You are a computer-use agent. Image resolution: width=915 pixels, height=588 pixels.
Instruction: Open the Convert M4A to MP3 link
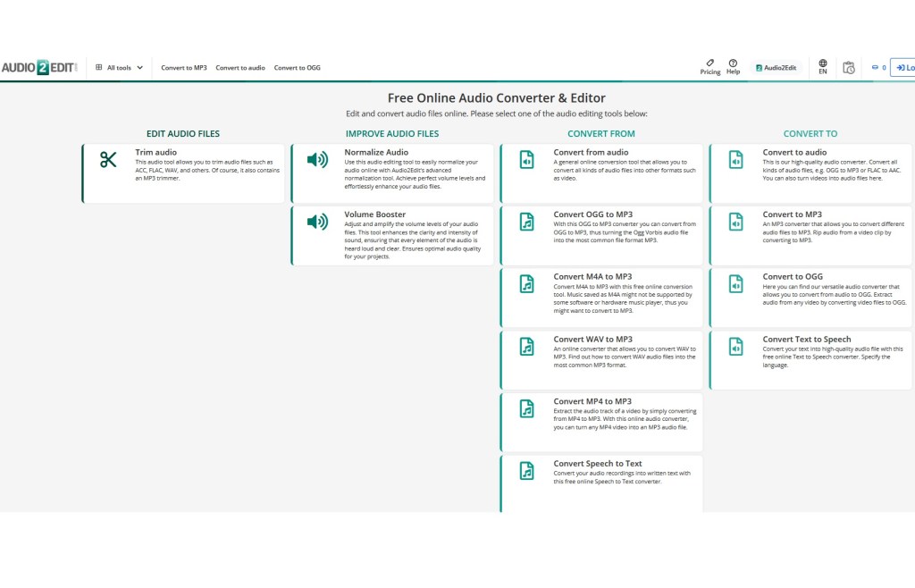click(592, 277)
